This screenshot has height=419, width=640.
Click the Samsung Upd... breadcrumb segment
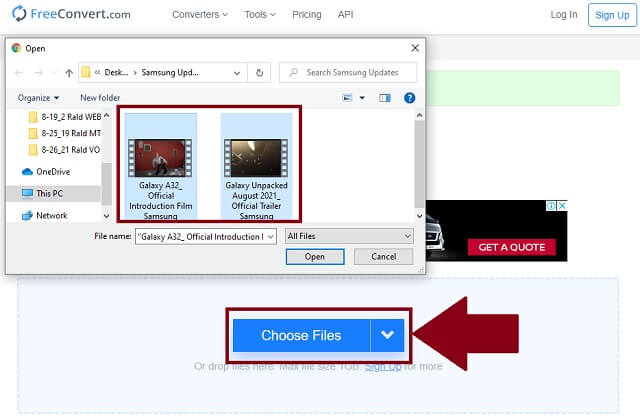click(x=170, y=73)
